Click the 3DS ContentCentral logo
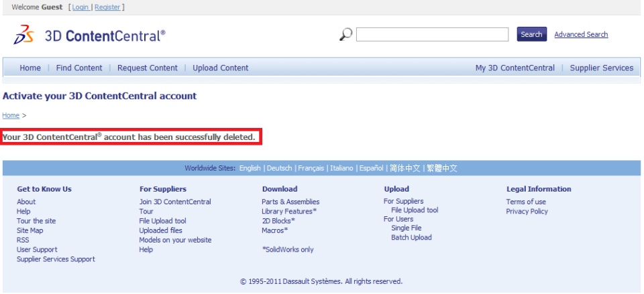This screenshot has height=294, width=644. (89, 35)
